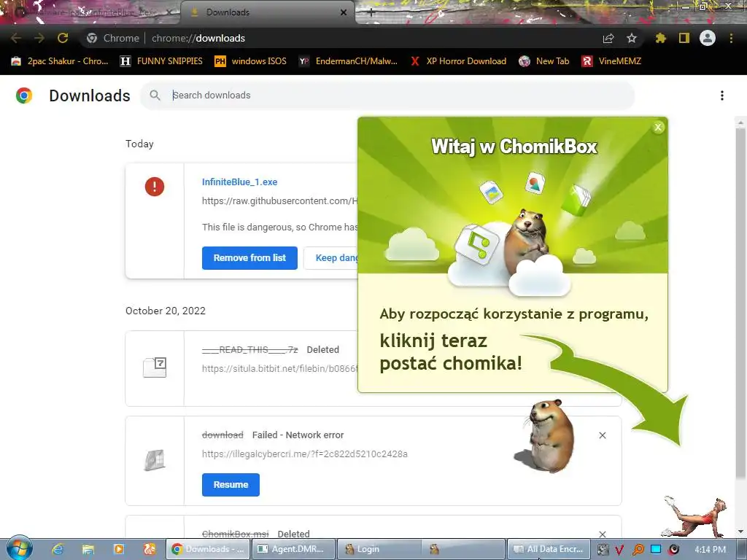Close the ChomikBox welcome popup
The width and height of the screenshot is (747, 560).
coord(658,127)
